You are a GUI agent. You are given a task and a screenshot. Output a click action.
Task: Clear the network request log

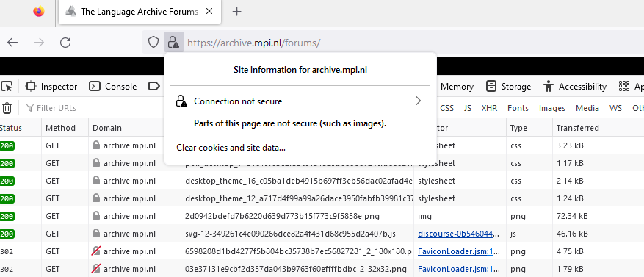pos(7,108)
